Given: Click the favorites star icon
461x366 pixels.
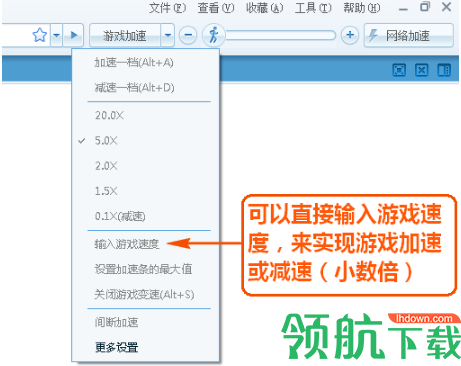Looking at the screenshot, I should click(x=40, y=35).
